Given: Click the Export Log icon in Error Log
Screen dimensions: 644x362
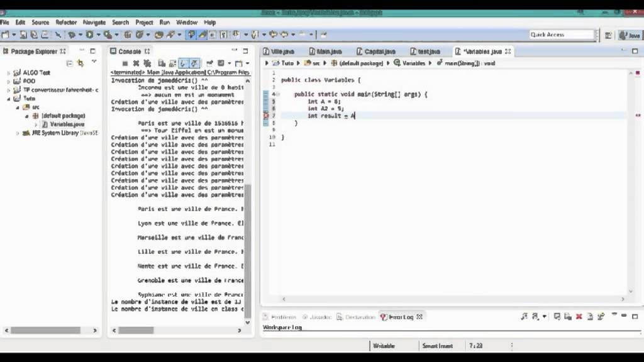Looking at the screenshot, I should (x=557, y=317).
